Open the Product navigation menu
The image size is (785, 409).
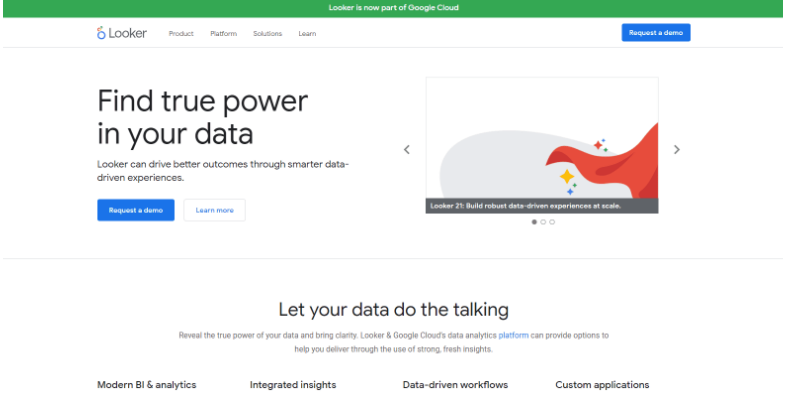coord(181,34)
